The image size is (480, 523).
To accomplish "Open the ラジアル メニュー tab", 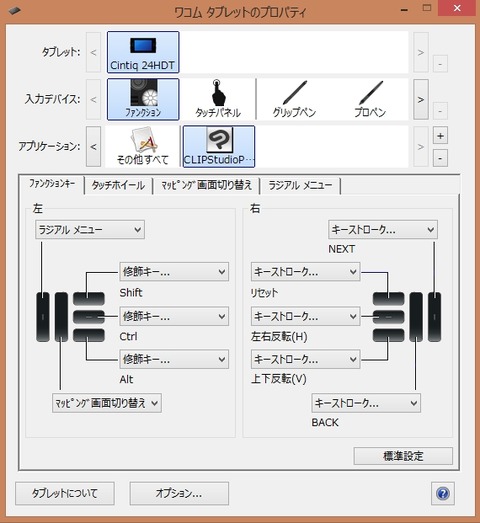I will click(x=300, y=185).
